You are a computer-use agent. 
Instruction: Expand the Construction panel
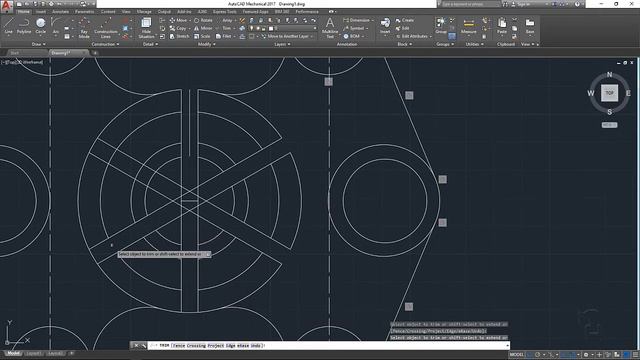point(105,44)
